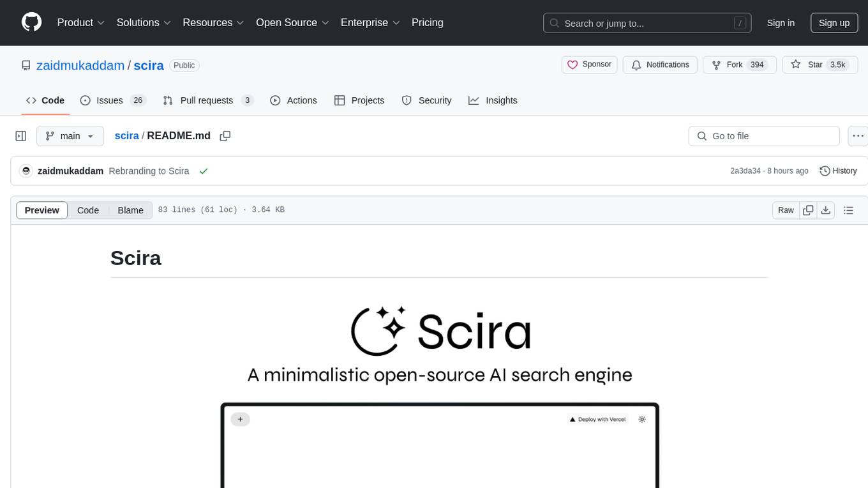Viewport: 868px width, 488px height.
Task: Open the Pricing page
Action: 428,22
